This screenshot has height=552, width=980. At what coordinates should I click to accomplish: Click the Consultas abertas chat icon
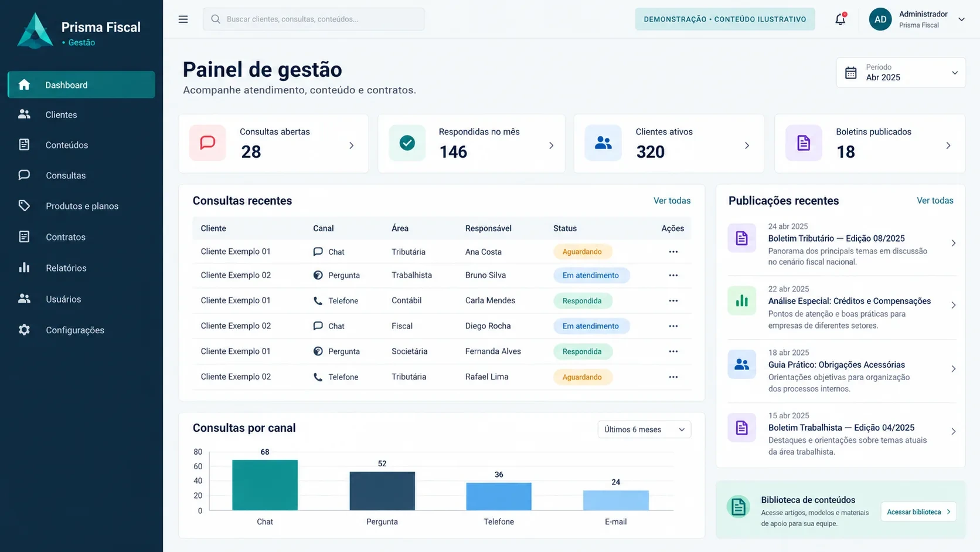coord(207,143)
